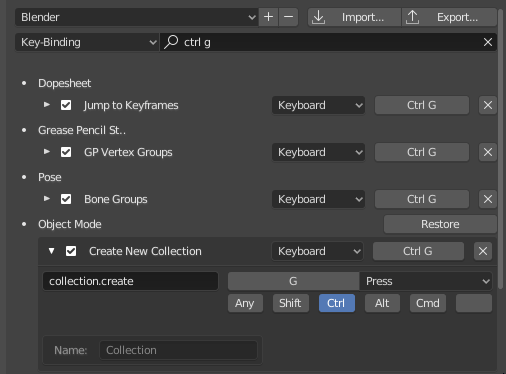This screenshot has height=374, width=506.
Task: Clear the ctrl g search text
Action: coord(488,42)
